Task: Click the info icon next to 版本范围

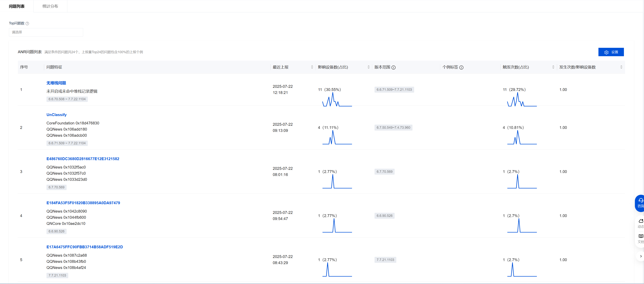Action: point(394,68)
